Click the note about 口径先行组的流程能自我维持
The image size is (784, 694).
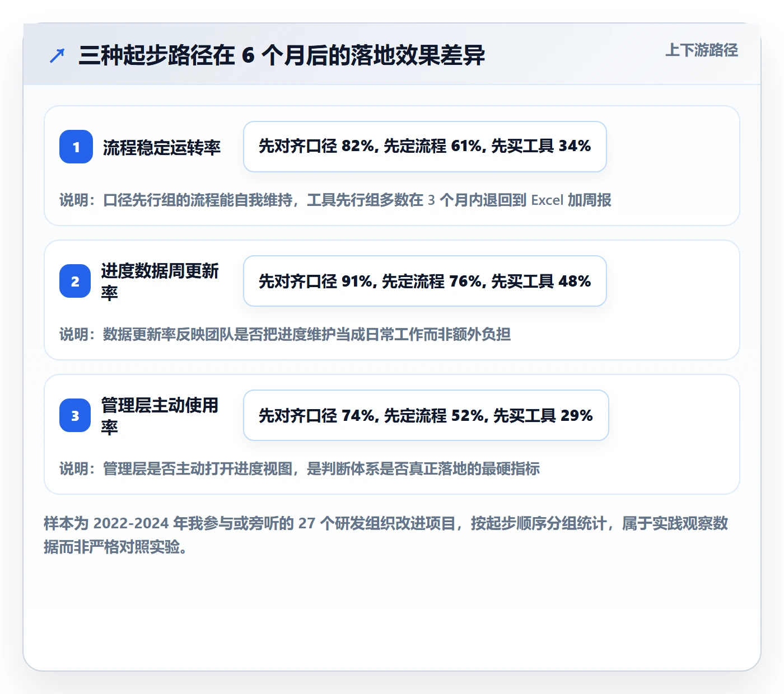click(335, 200)
